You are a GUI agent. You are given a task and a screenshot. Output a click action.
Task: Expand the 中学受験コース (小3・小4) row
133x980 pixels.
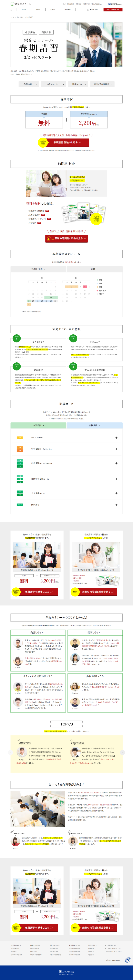coord(116,449)
